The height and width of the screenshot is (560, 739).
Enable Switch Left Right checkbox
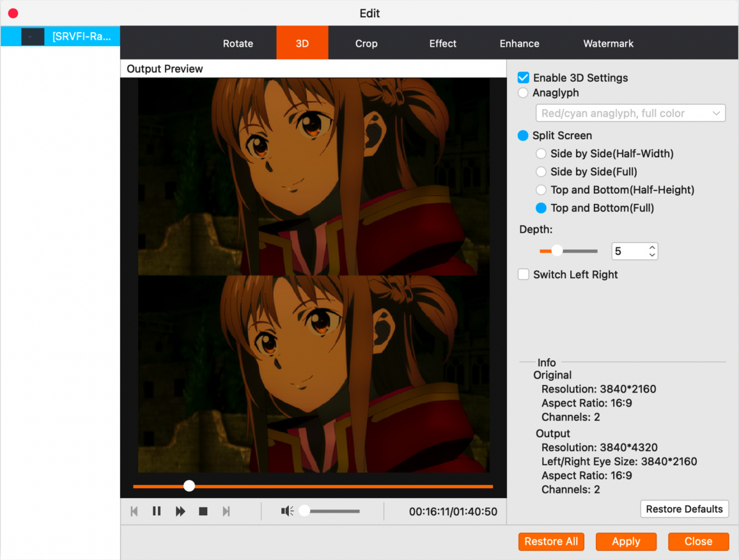click(523, 275)
